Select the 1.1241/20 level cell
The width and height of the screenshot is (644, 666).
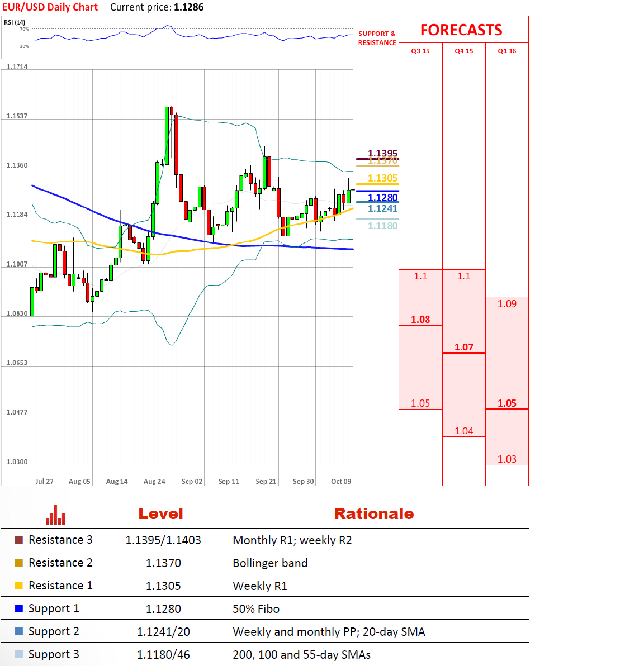(163, 632)
